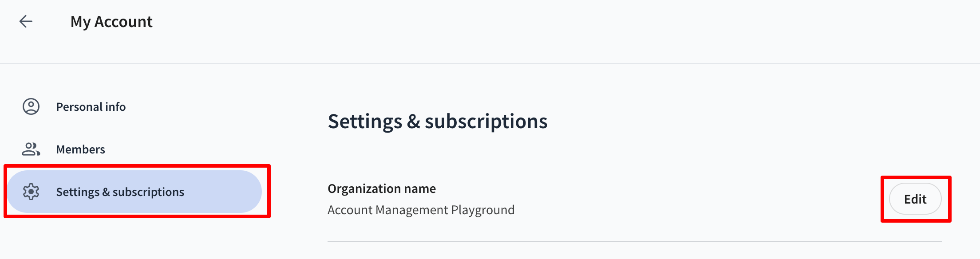Image resolution: width=980 pixels, height=259 pixels.
Task: Click the word Account in the header
Action: (123, 22)
